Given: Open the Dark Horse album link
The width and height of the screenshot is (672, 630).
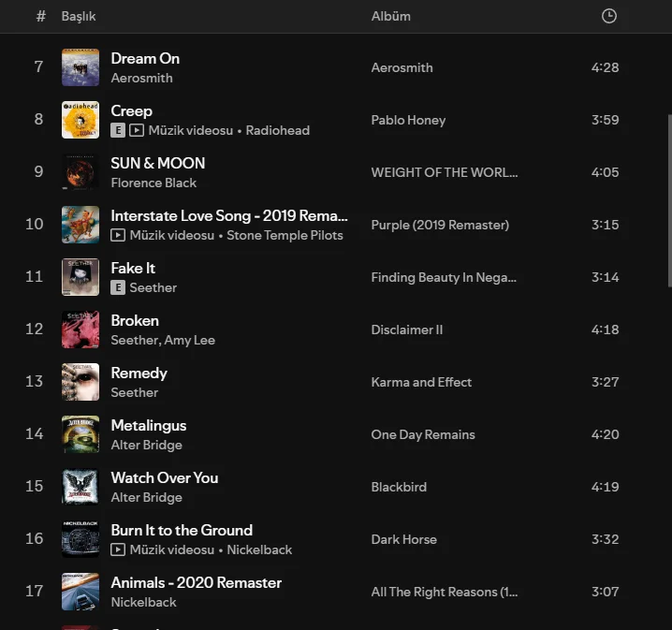Looking at the screenshot, I should point(404,539).
